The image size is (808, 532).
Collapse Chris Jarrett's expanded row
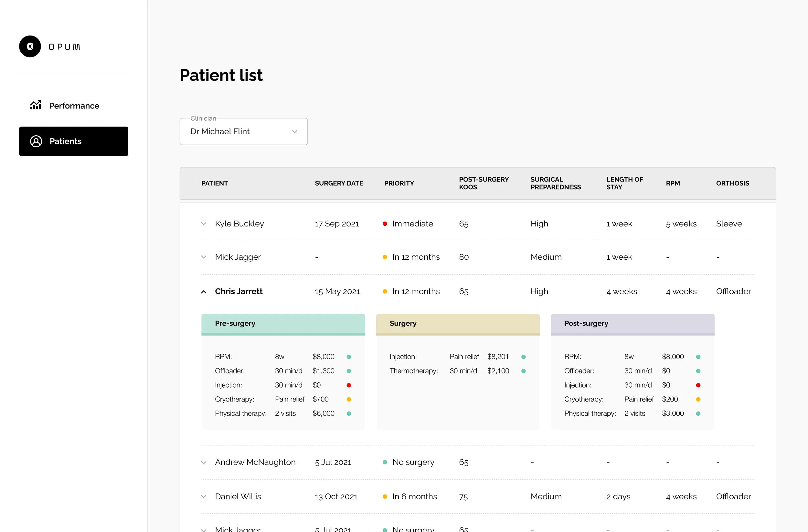204,292
